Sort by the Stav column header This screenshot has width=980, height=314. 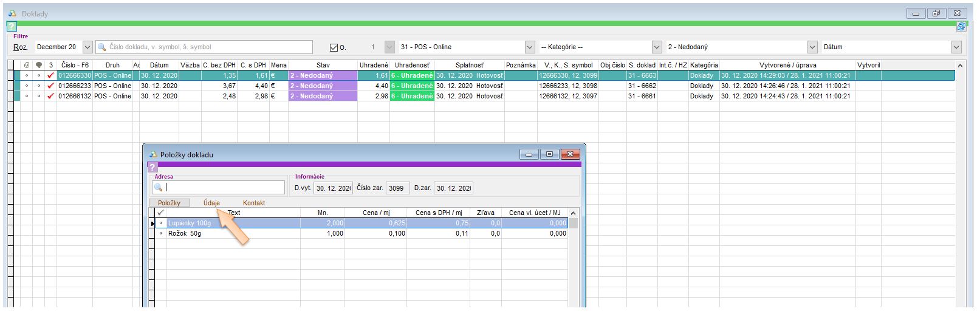click(x=323, y=65)
